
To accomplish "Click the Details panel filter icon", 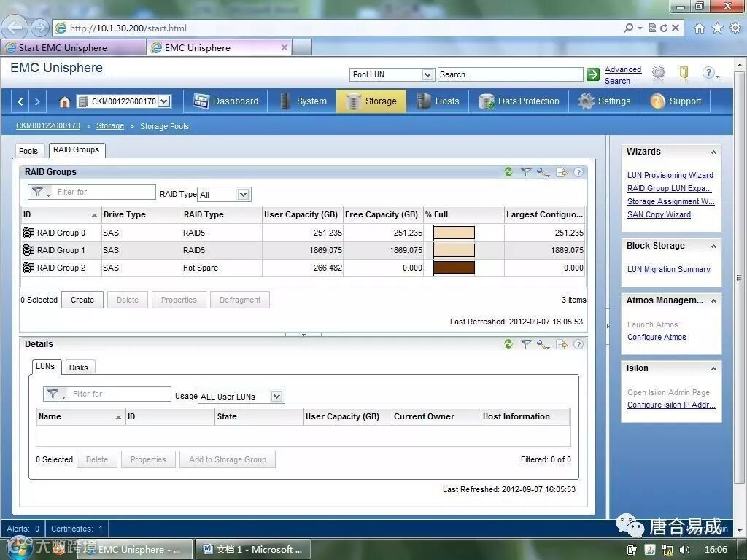I will click(x=525, y=344).
